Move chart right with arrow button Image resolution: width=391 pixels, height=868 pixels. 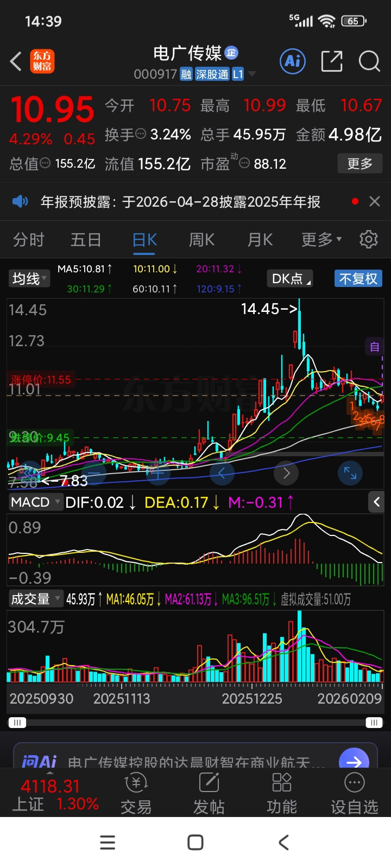tap(286, 474)
